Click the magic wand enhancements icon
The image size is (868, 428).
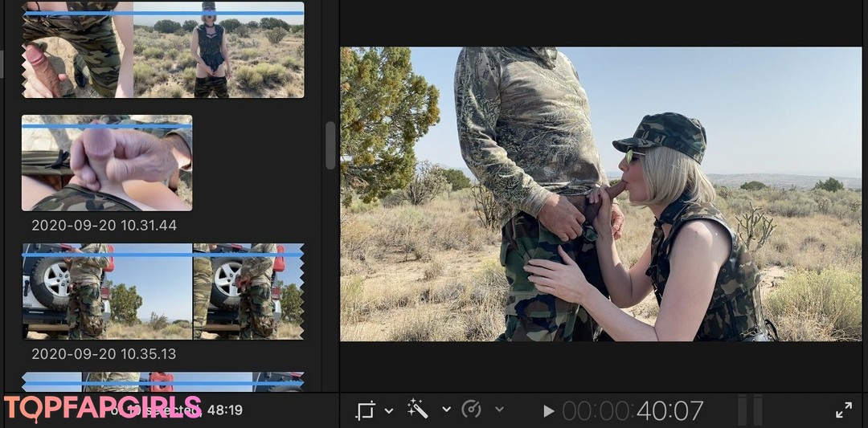point(417,410)
